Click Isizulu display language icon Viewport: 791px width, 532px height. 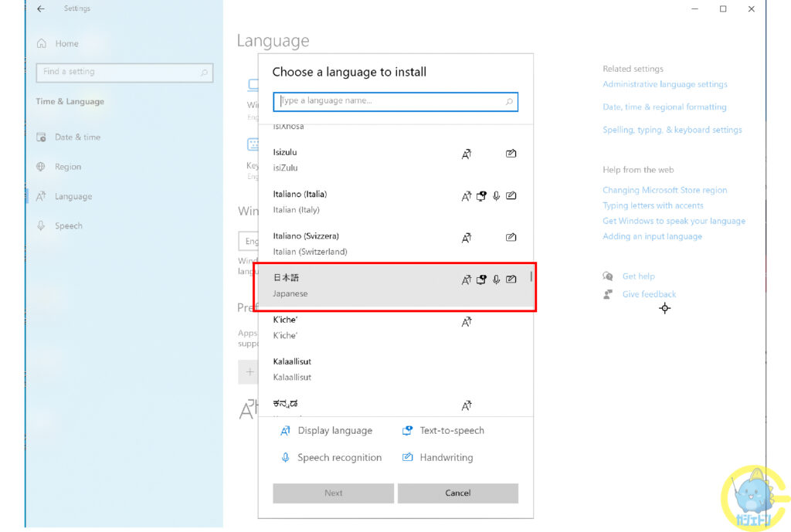click(467, 154)
